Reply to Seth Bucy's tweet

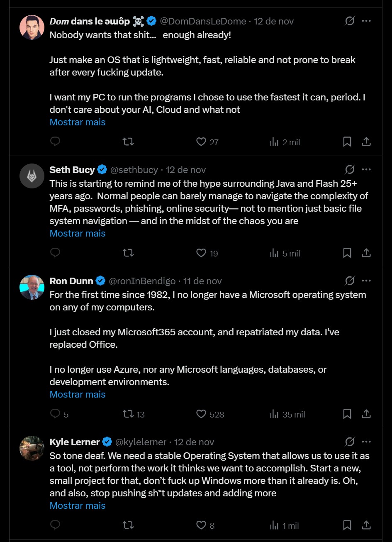(x=55, y=253)
